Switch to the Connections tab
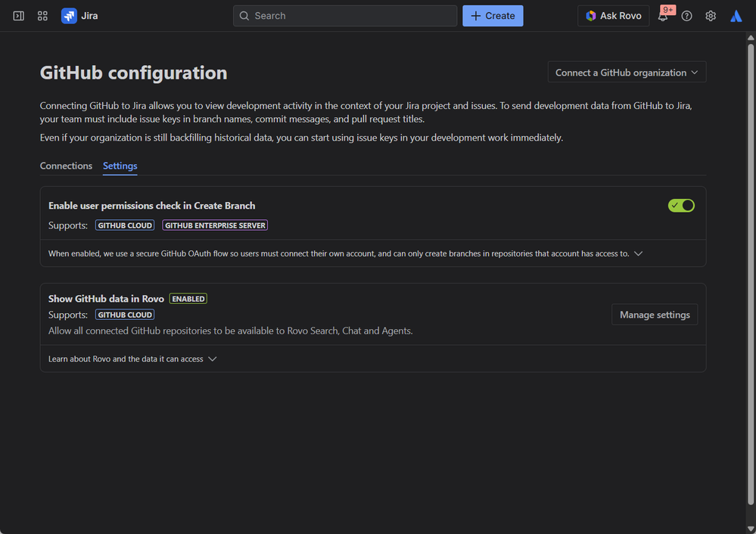Screen dimensions: 756x534 pos(66,166)
